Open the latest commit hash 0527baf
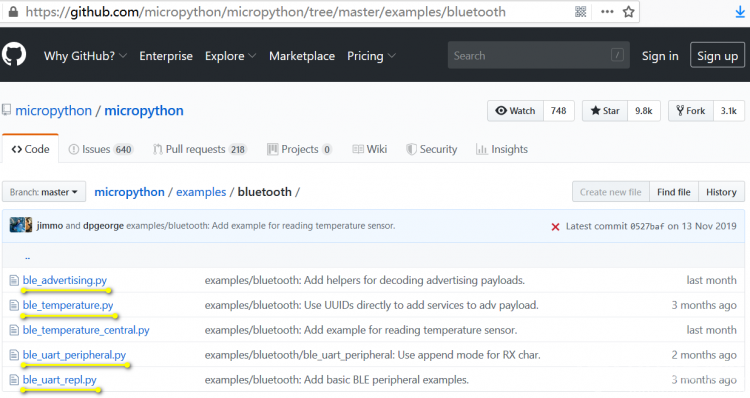Screen dimensions: 750x398 [647, 226]
